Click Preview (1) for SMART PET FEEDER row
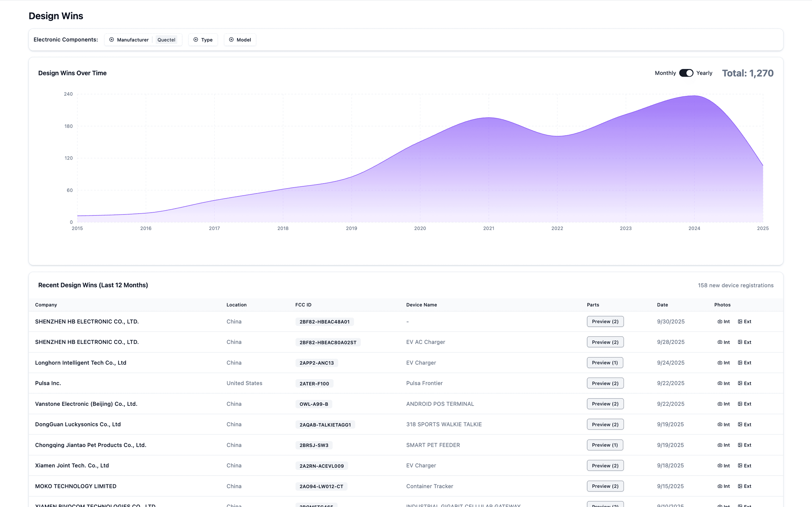 click(x=605, y=445)
